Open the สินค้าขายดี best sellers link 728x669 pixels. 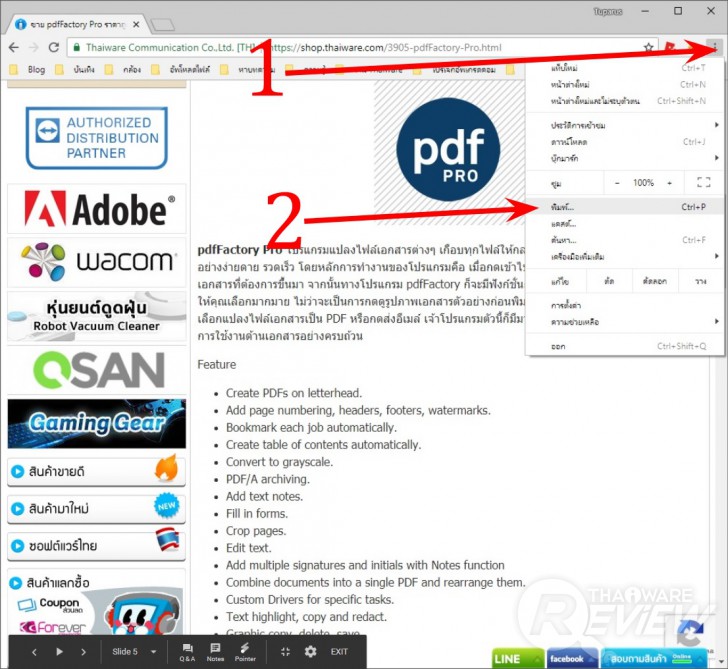click(x=97, y=471)
